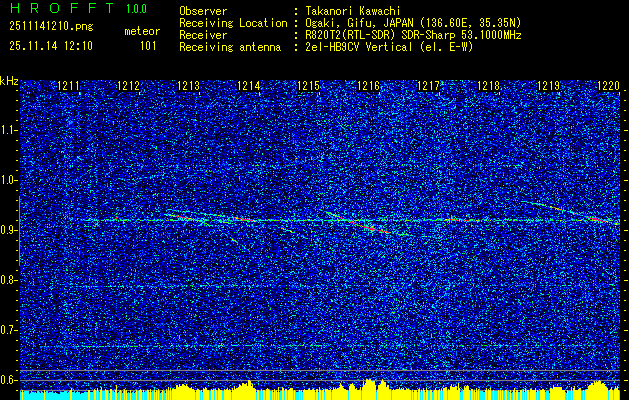The height and width of the screenshot is (400, 629).
Task: Click time marker 1217
Action: (428, 86)
